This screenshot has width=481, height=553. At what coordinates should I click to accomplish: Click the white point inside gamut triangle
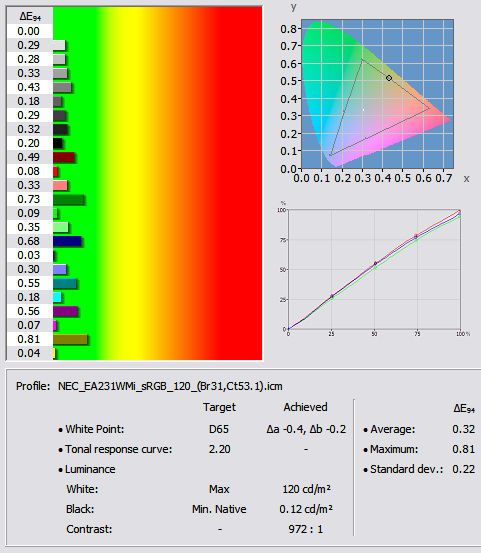364,110
